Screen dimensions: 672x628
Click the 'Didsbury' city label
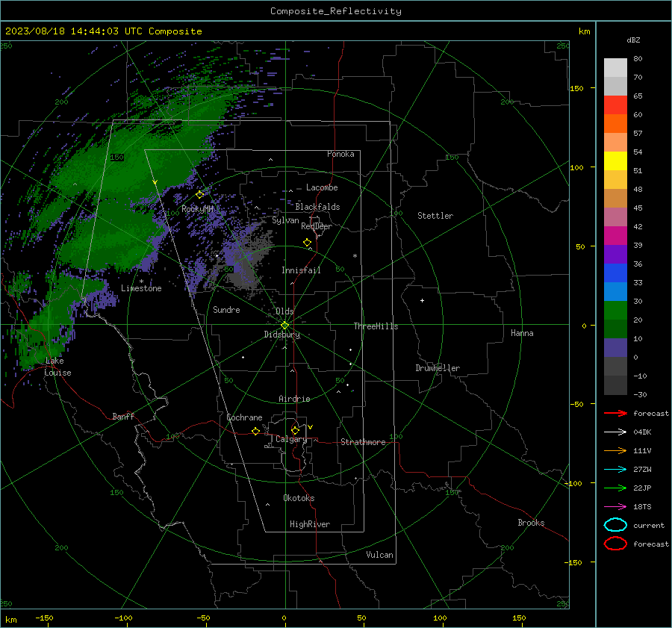(x=282, y=335)
